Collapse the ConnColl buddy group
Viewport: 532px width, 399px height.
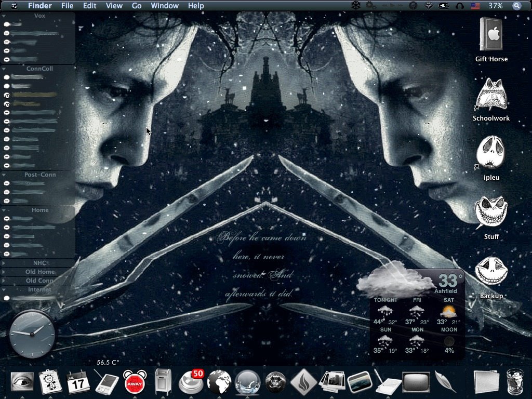click(x=4, y=69)
